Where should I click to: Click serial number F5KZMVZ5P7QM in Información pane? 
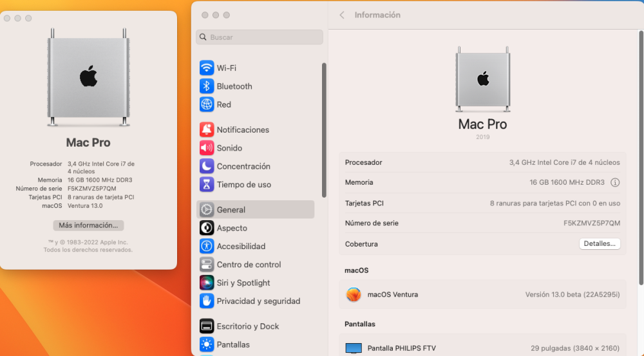pos(592,223)
